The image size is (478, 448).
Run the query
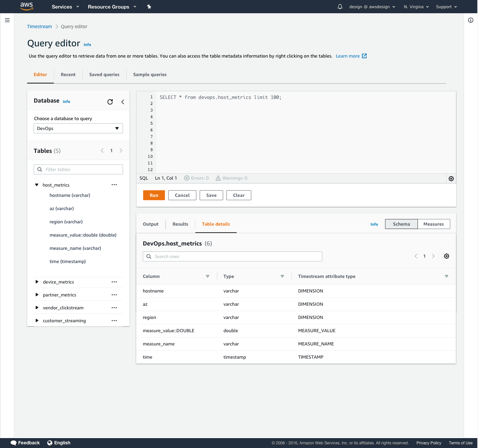point(154,195)
